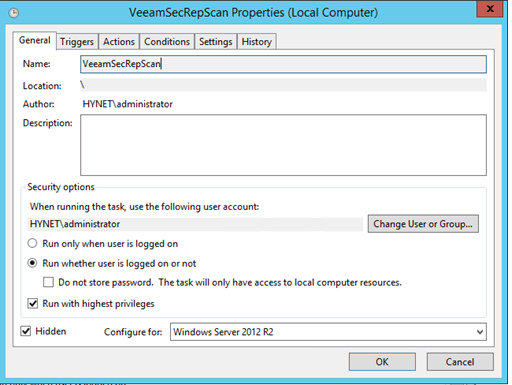This screenshot has height=385, width=512.
Task: Focus the Description text box
Action: pos(283,145)
